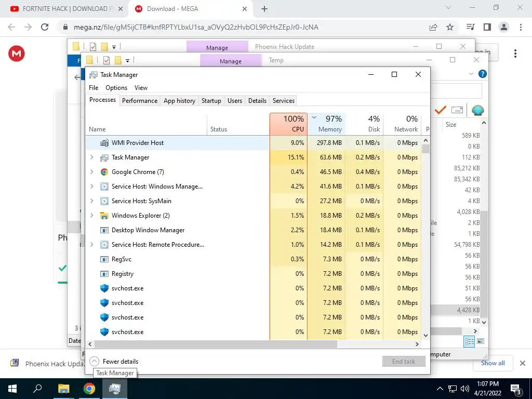Expand the ribbon chevron in Temp window

point(471,74)
